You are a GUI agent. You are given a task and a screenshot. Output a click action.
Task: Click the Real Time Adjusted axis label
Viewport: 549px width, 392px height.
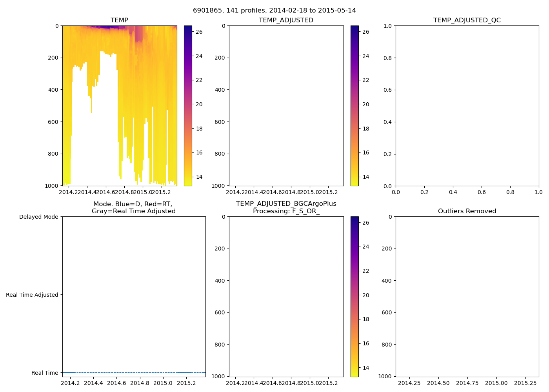pyautogui.click(x=32, y=295)
